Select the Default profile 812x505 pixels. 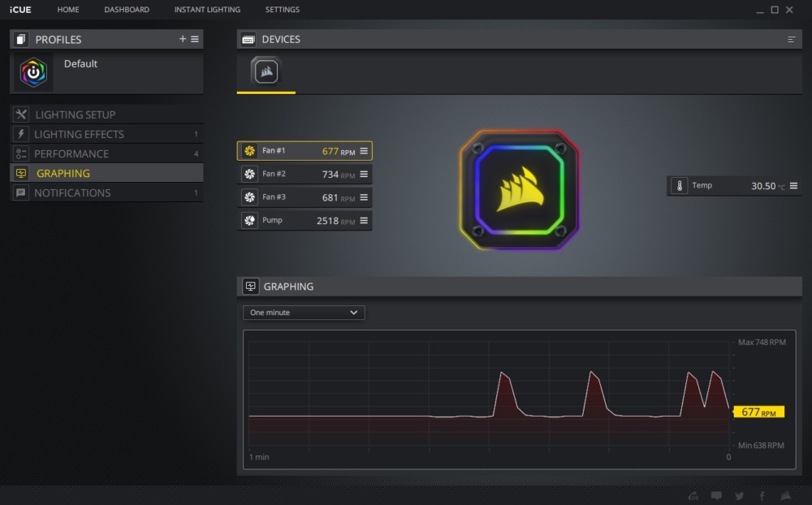(106, 71)
